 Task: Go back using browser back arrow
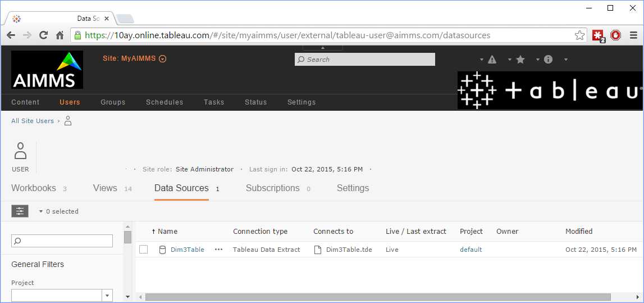pos(11,35)
